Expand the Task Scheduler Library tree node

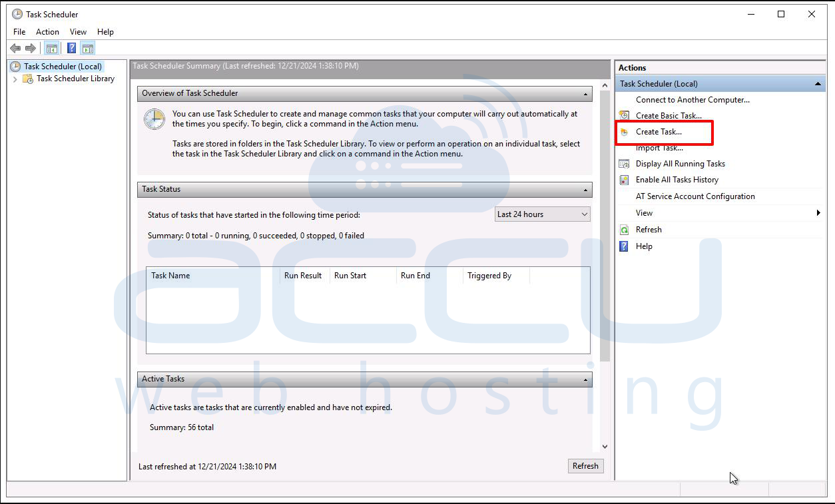point(14,79)
